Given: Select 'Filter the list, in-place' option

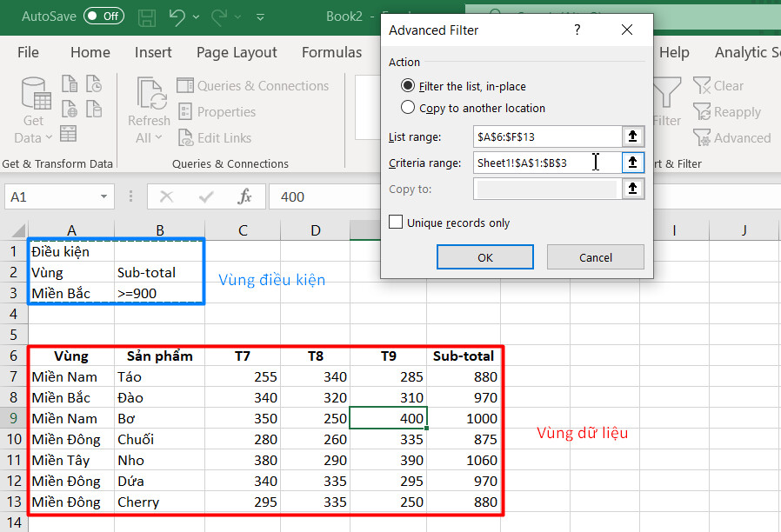Looking at the screenshot, I should pyautogui.click(x=464, y=86).
